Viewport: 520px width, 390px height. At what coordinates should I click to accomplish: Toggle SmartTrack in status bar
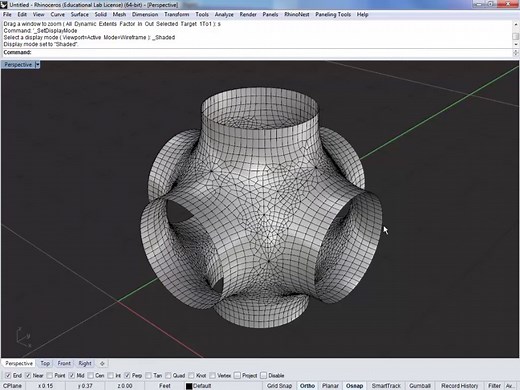(x=386, y=386)
